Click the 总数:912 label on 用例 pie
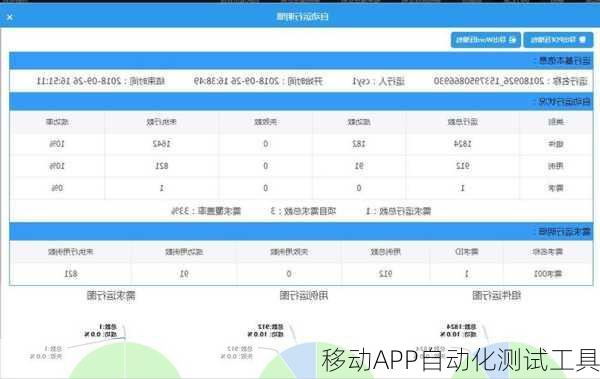The image size is (600, 379). point(271,327)
